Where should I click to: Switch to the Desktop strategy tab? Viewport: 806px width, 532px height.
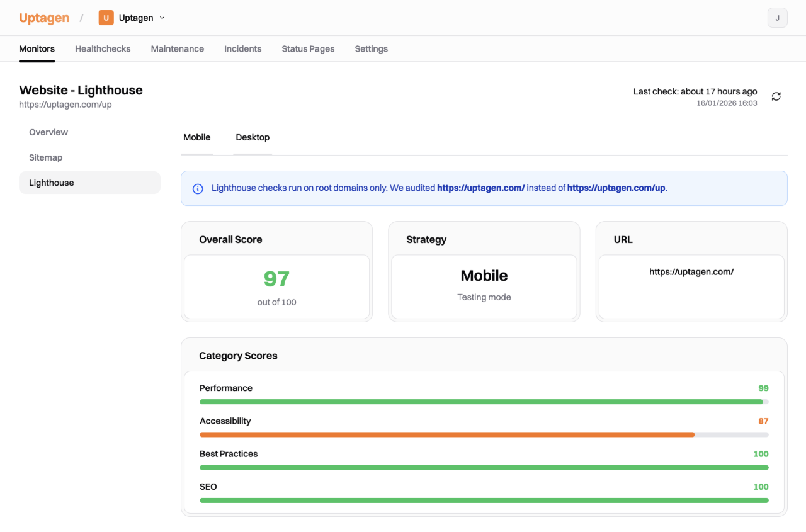[x=252, y=137]
